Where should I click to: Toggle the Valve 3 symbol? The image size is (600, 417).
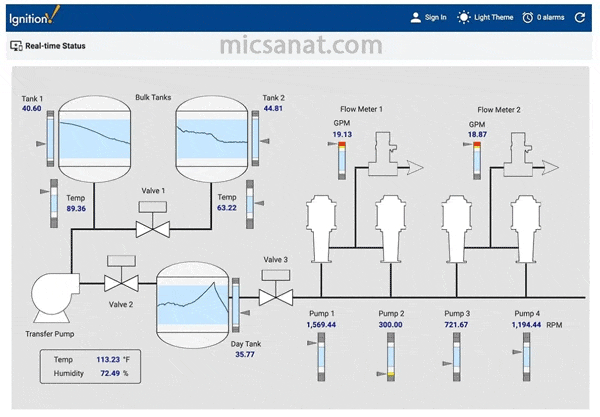coord(276,288)
